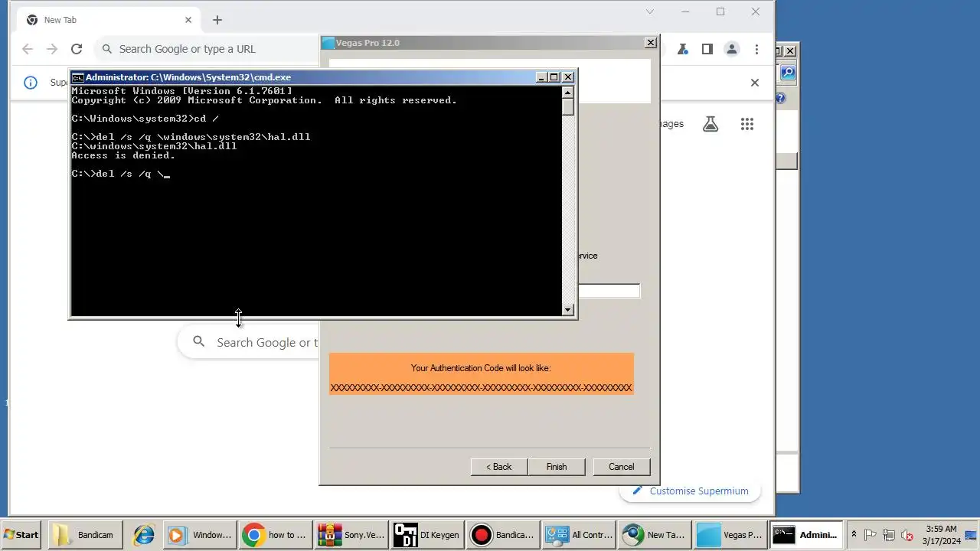Viewport: 980px width, 551px height.
Task: Open Windows Media Player taskbar item
Action: pyautogui.click(x=199, y=535)
